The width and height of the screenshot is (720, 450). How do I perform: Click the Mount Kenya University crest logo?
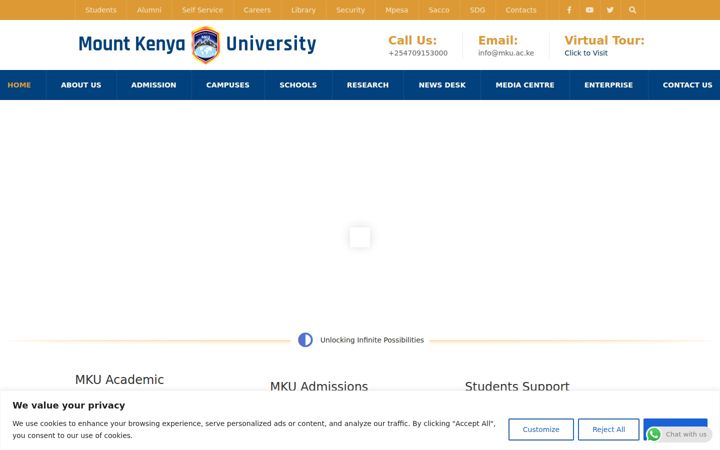205,45
